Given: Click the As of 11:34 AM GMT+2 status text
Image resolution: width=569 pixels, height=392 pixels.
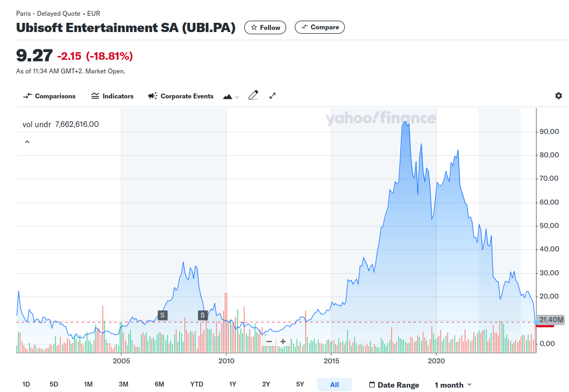Looking at the screenshot, I should [x=71, y=71].
